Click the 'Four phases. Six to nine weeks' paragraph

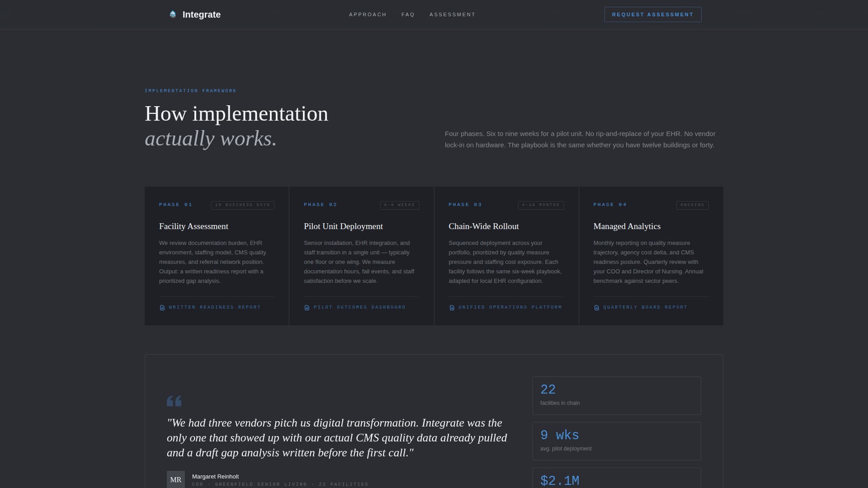[x=580, y=139]
